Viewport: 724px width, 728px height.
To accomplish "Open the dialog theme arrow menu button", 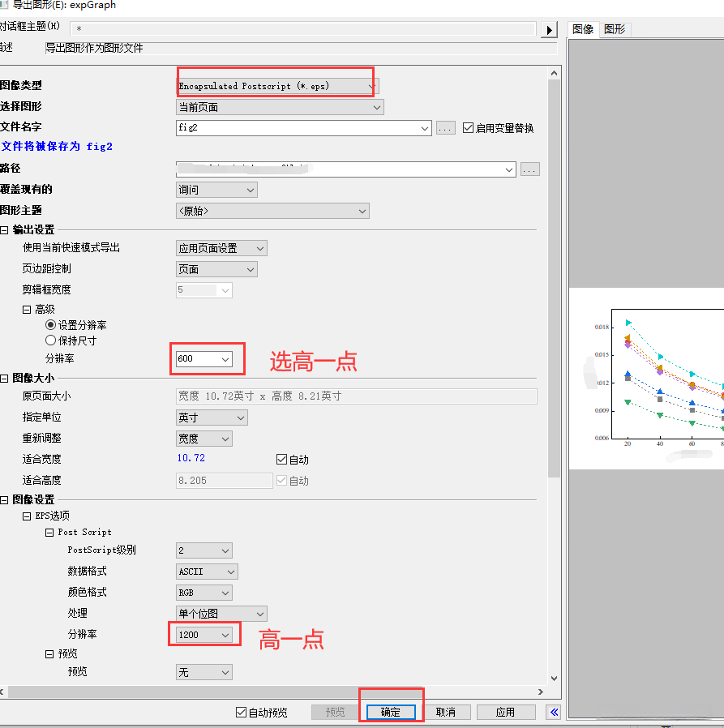I will (550, 30).
